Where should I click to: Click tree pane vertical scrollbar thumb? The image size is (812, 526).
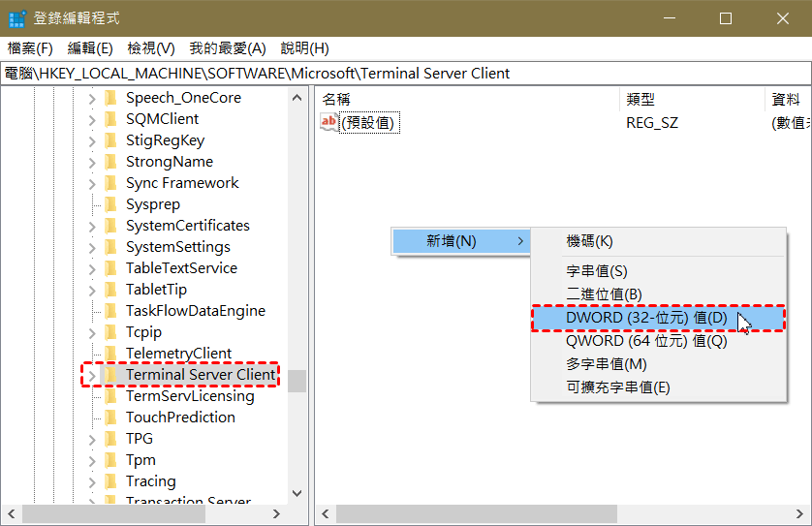[x=297, y=381]
